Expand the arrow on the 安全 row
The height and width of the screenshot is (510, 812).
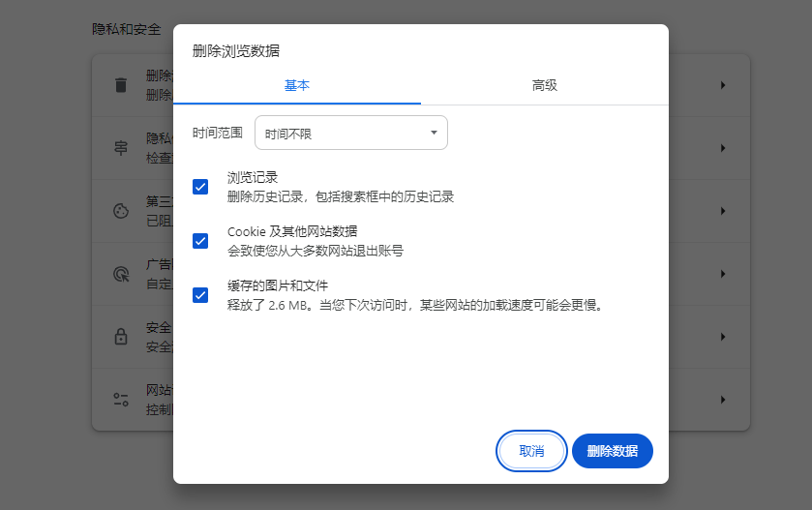click(x=723, y=337)
